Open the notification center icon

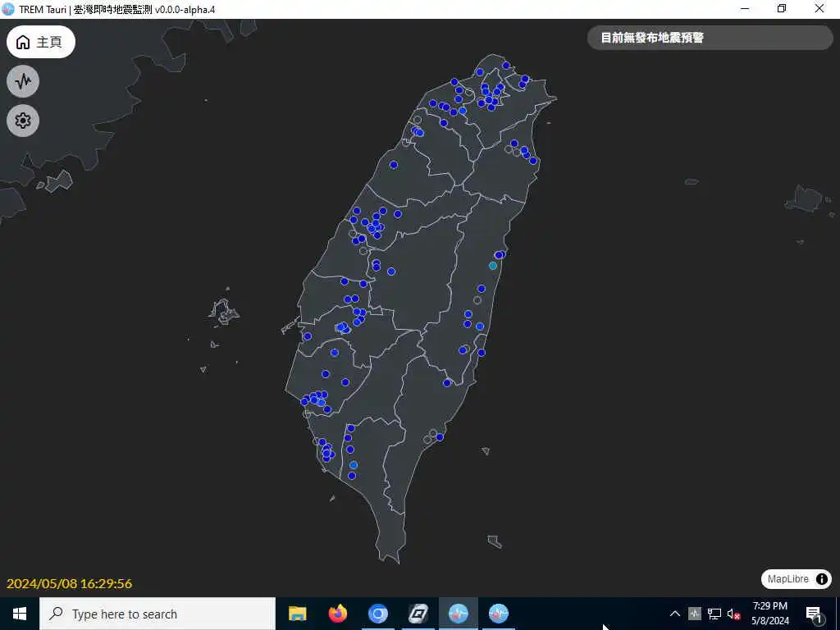pyautogui.click(x=814, y=614)
